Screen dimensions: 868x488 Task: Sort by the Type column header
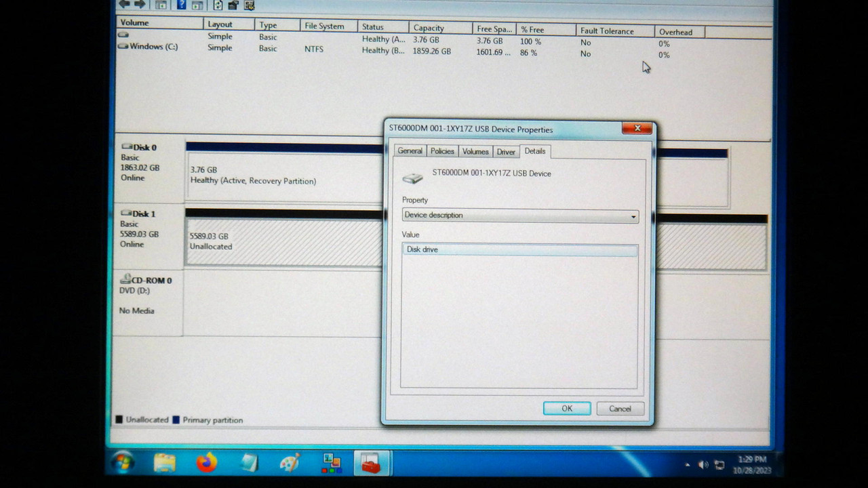tap(277, 25)
